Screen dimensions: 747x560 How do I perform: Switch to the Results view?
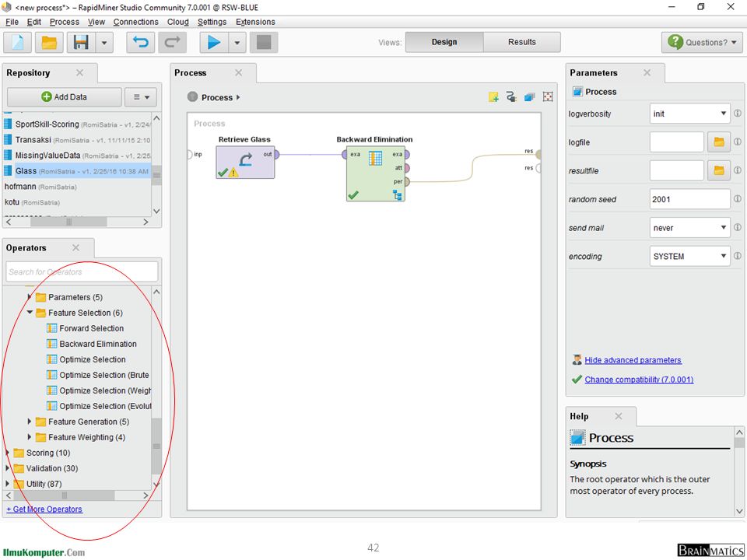pyautogui.click(x=521, y=42)
